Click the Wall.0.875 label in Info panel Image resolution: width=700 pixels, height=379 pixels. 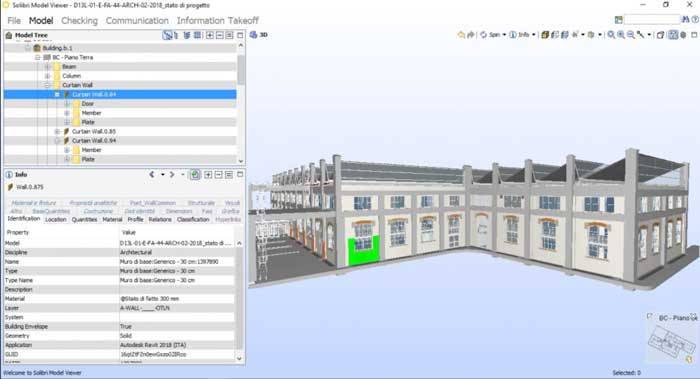pos(29,187)
